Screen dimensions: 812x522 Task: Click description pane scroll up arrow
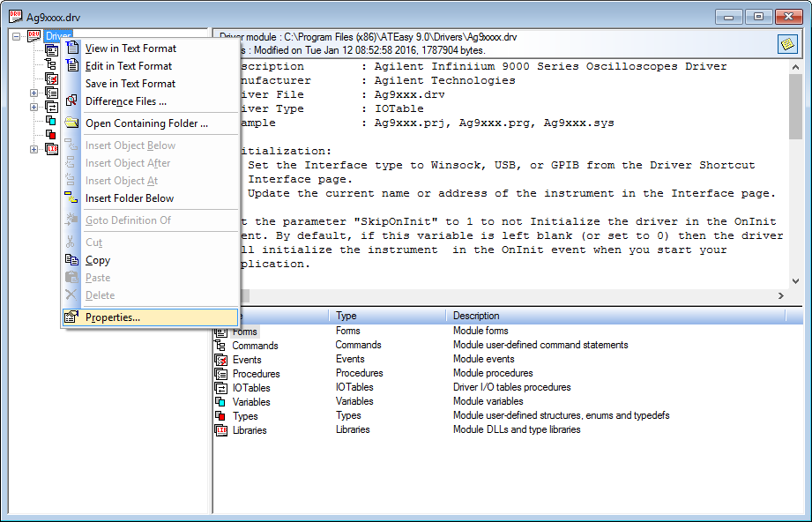795,67
